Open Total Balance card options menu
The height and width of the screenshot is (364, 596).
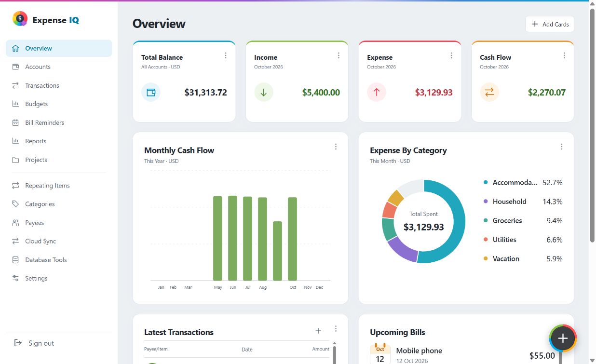226,55
